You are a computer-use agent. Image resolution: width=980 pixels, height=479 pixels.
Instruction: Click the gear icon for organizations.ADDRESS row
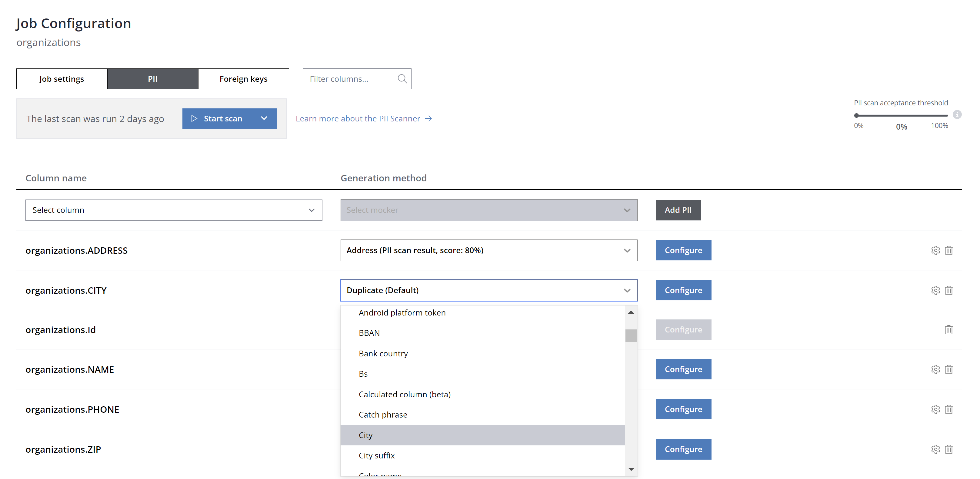[x=935, y=250]
